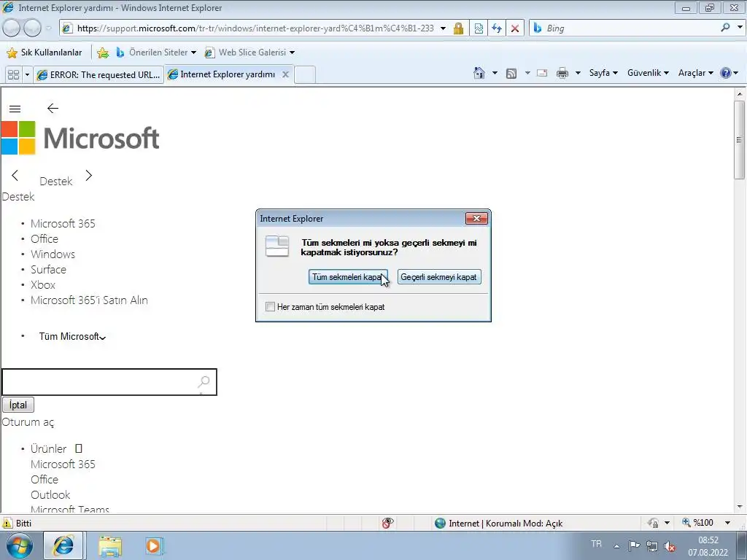
Task: Click the RSS feeds icon
Action: [x=511, y=74]
